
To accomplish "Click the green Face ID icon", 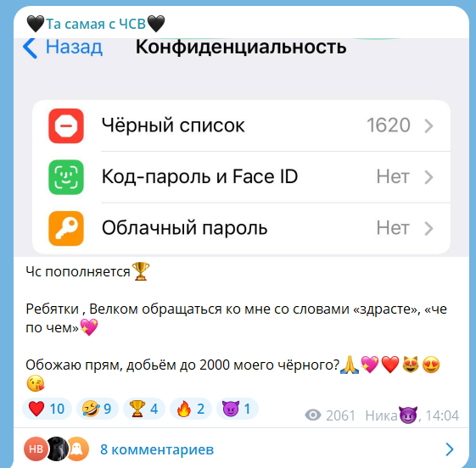I will [66, 177].
